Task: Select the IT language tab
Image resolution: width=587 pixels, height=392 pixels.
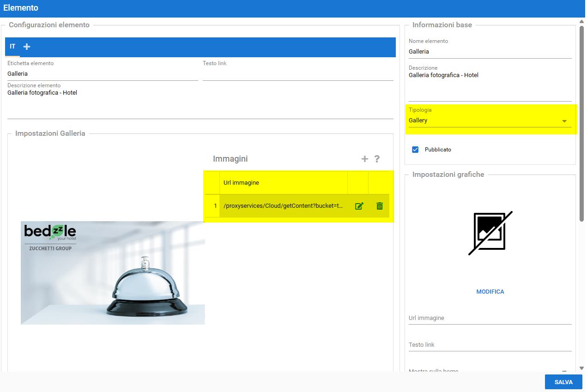Action: point(12,47)
